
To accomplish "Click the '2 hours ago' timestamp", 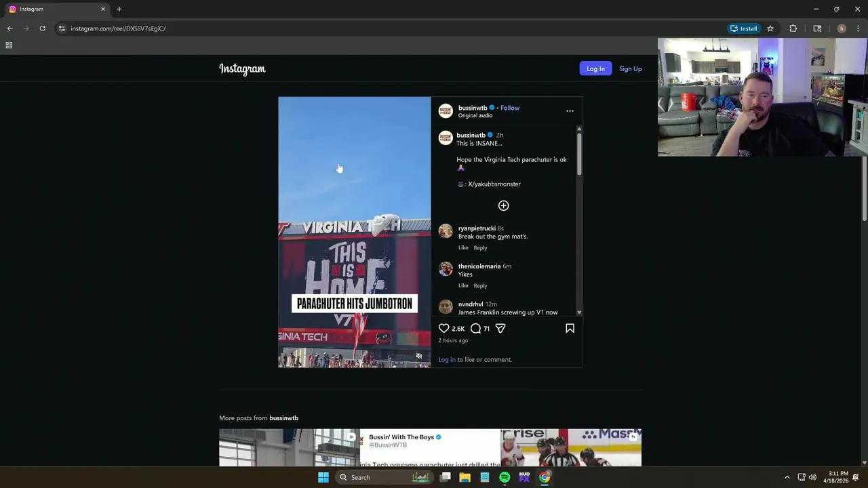I will [x=453, y=340].
